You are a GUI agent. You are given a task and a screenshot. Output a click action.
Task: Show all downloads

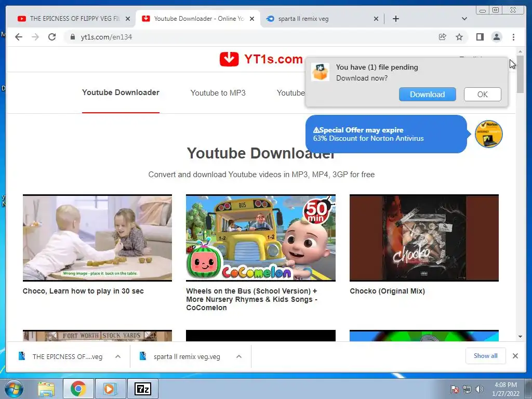tap(486, 356)
